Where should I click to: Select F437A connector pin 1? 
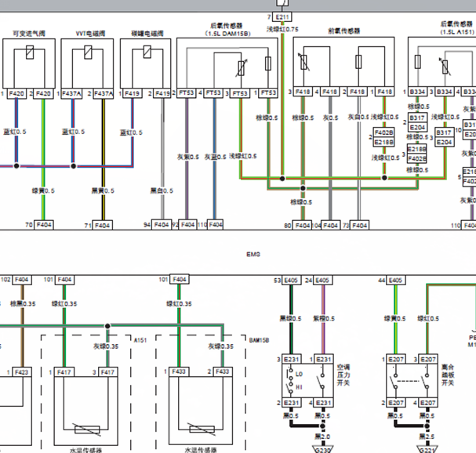click(71, 94)
